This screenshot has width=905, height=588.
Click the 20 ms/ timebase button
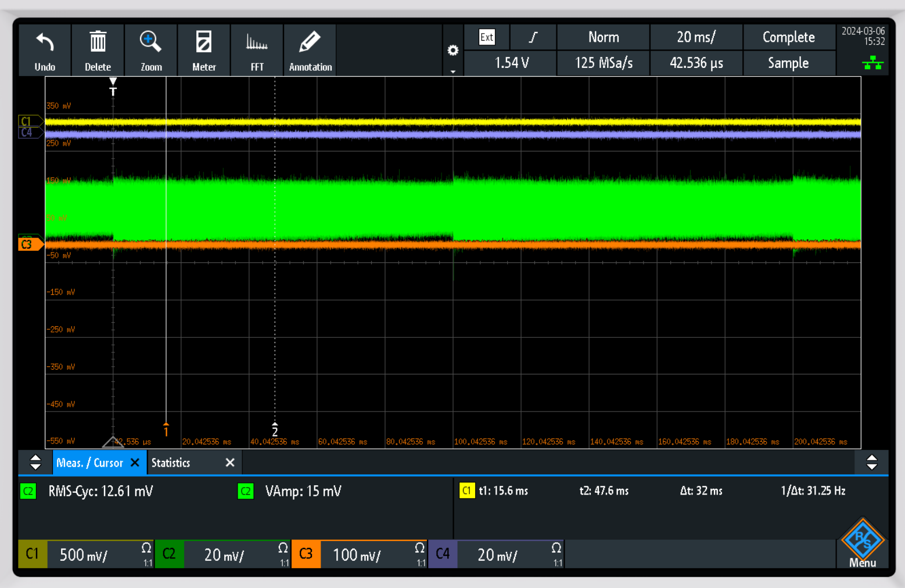(696, 37)
